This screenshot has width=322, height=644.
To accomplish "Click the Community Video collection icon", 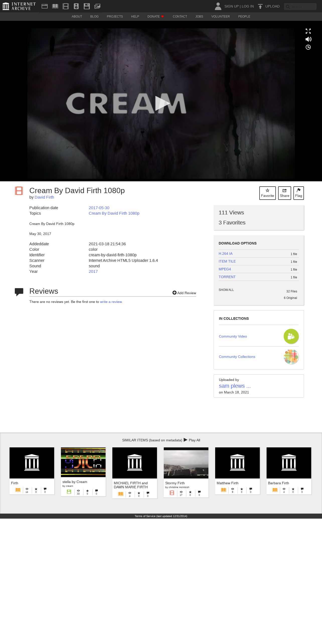I will click(x=291, y=336).
